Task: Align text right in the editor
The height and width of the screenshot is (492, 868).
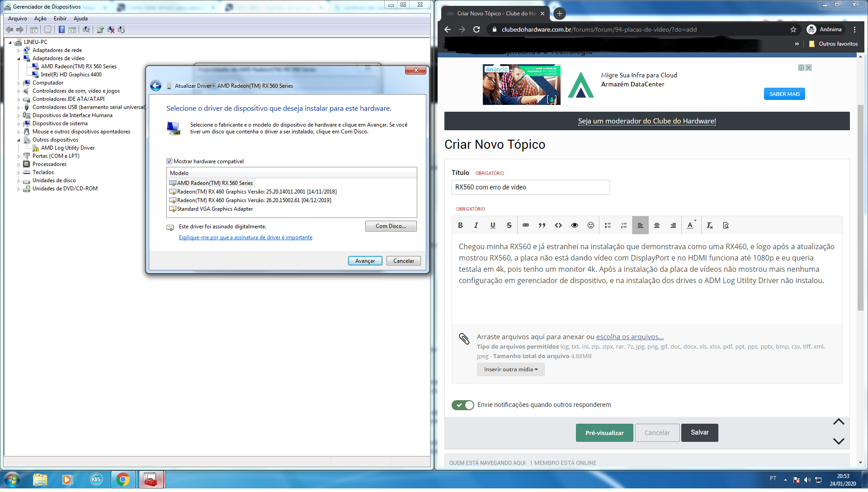Action: (673, 225)
